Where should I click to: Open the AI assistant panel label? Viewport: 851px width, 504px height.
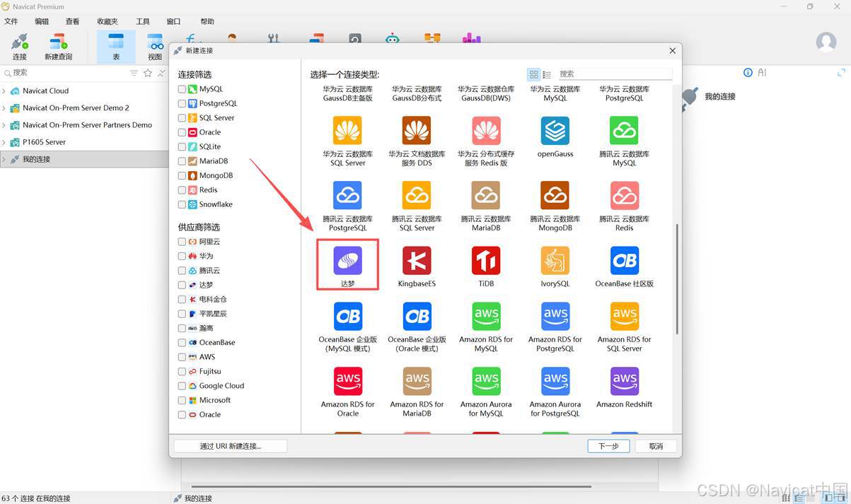tap(762, 73)
